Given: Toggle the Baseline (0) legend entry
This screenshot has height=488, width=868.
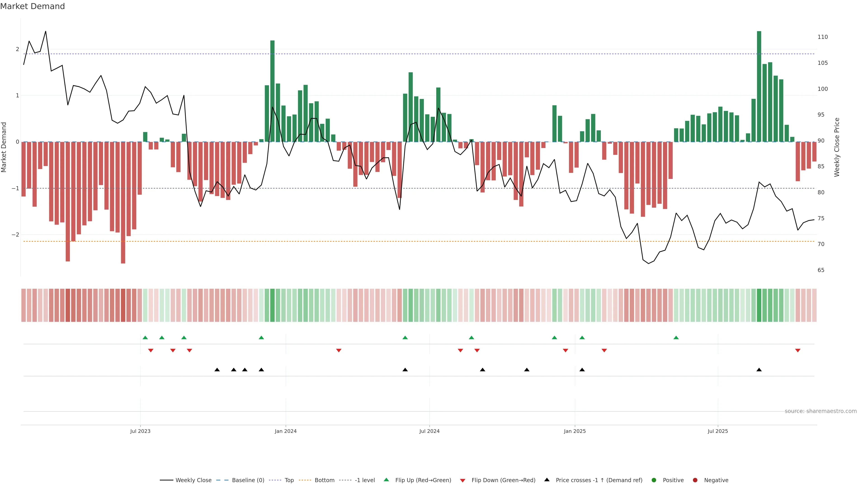Looking at the screenshot, I should point(248,480).
